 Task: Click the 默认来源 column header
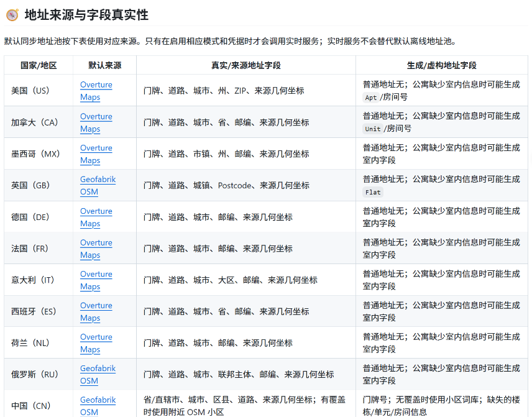[x=105, y=65]
